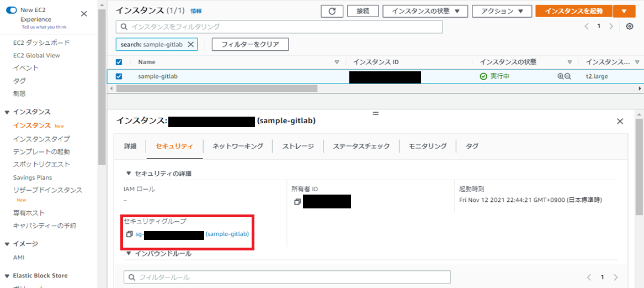
Task: Click the 情報 link beside インスタンス heading
Action: coord(196,12)
